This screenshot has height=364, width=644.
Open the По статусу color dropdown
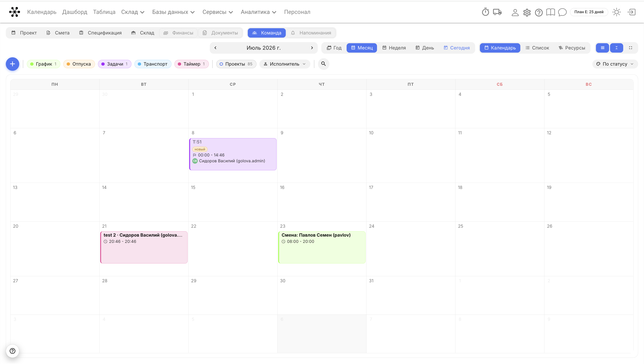click(615, 64)
